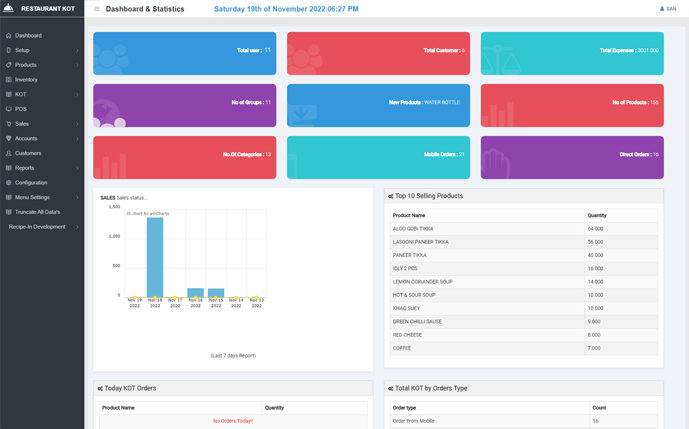
Task: Click the Dashboard home icon in sidebar
Action: (x=9, y=36)
